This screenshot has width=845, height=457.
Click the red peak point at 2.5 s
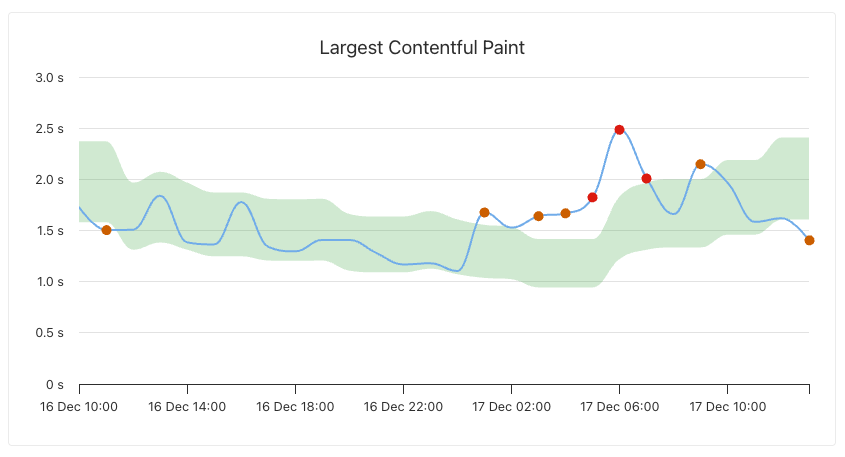point(619,130)
